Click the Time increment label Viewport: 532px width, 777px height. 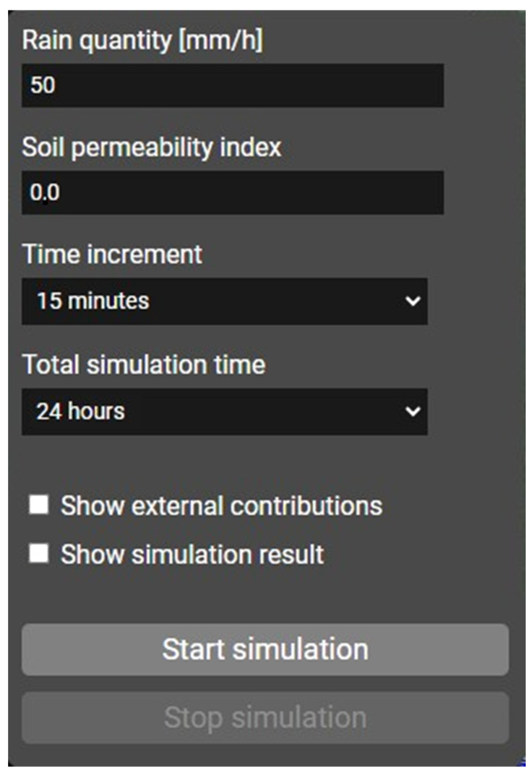pyautogui.click(x=112, y=254)
